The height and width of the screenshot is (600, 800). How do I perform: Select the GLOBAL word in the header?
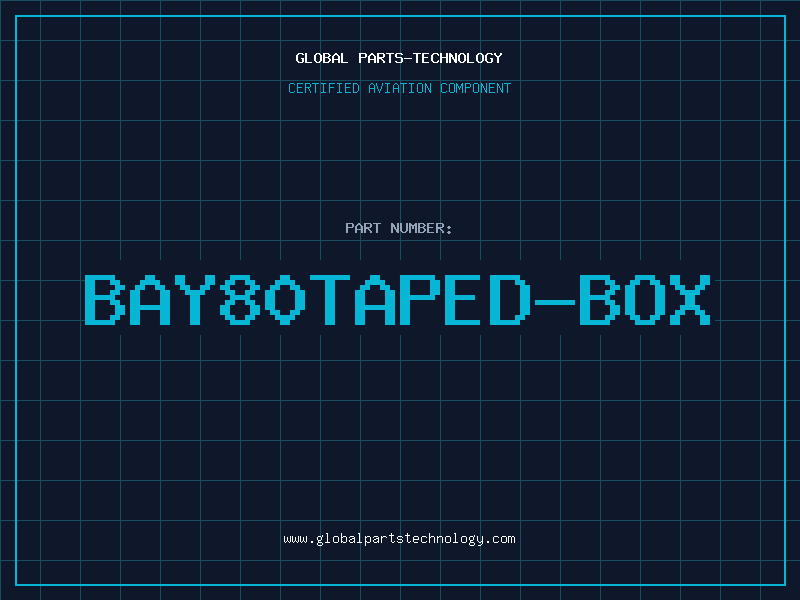(x=321, y=58)
